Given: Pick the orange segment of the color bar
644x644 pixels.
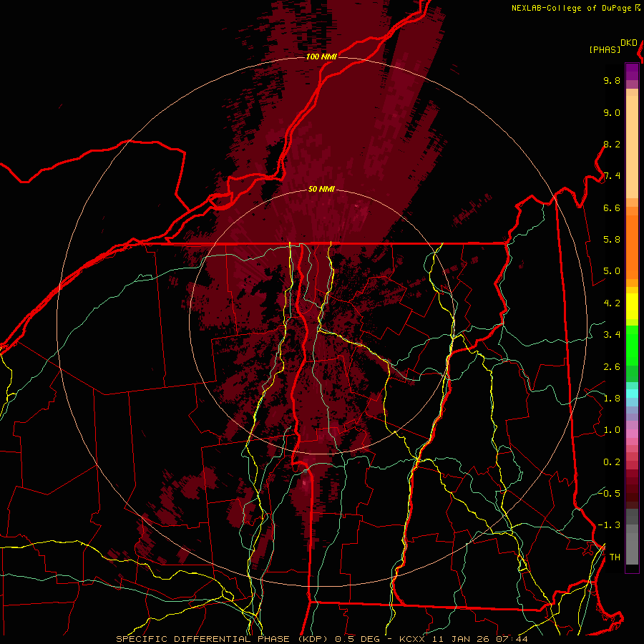Looking at the screenshot, I should pos(632,246).
